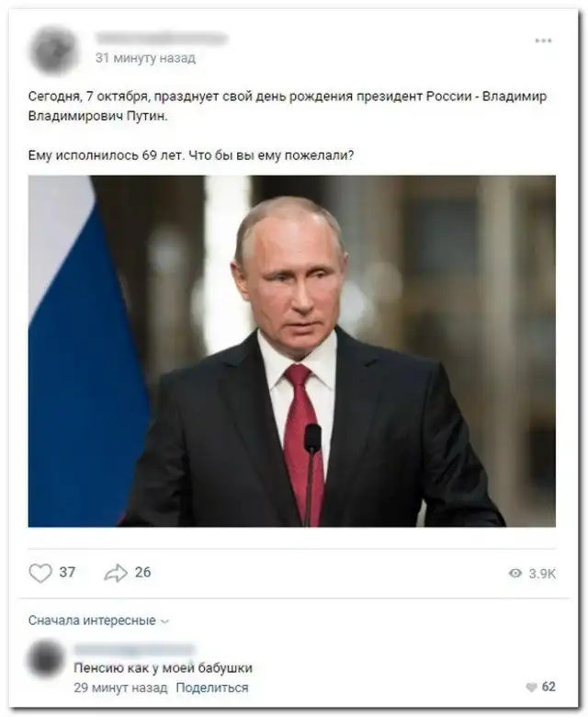Click the "Поделиться" link under the comment
The image size is (588, 717).
[211, 688]
